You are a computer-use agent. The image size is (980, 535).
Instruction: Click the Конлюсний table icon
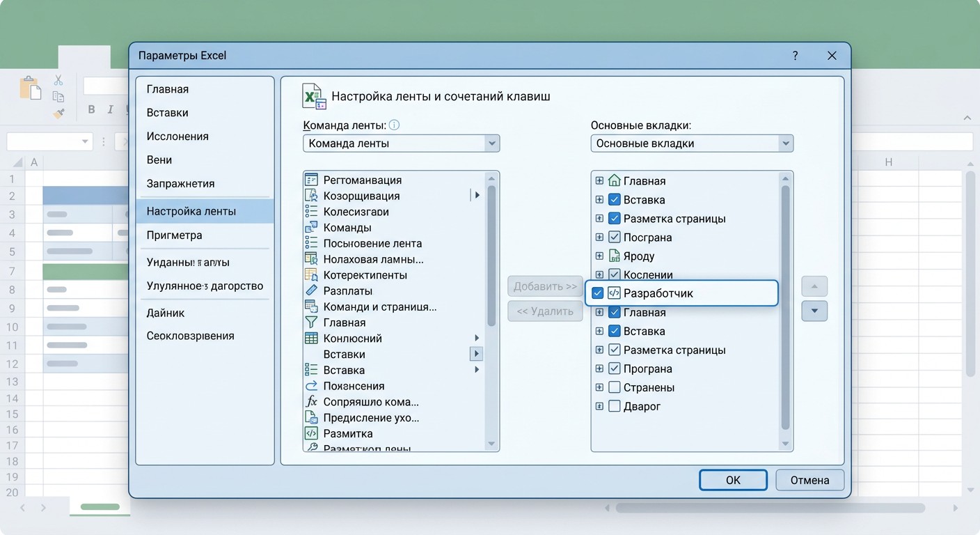pos(311,338)
